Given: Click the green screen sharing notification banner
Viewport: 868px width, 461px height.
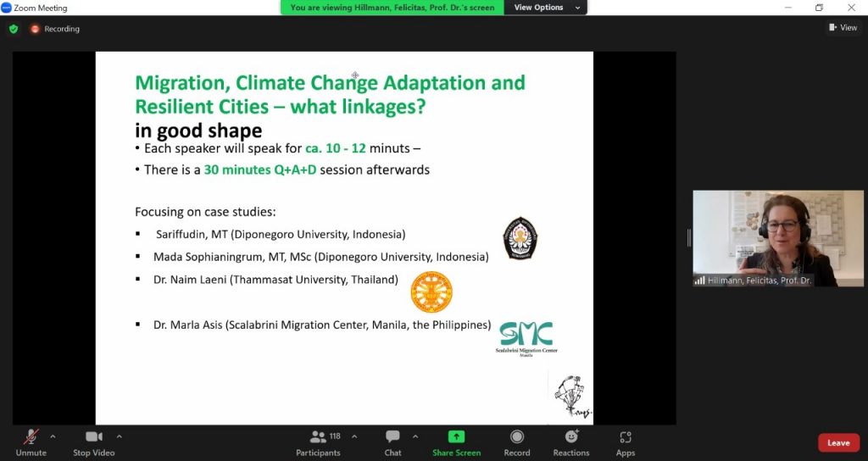Looking at the screenshot, I should point(392,8).
